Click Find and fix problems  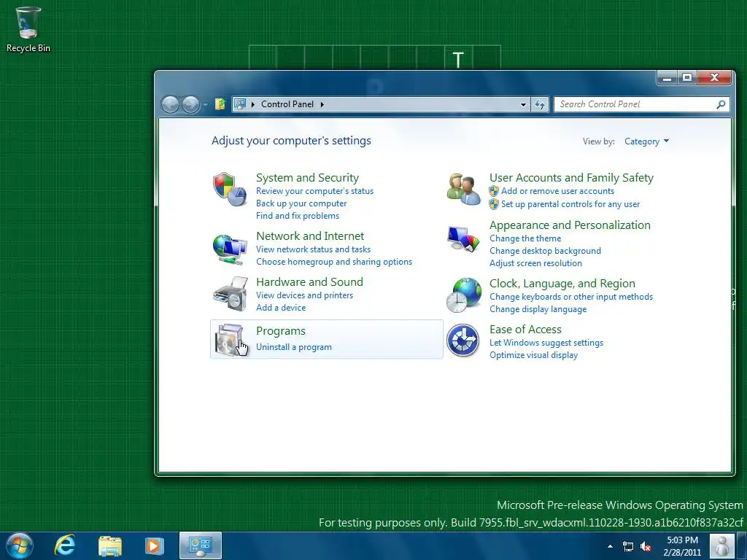coord(298,216)
